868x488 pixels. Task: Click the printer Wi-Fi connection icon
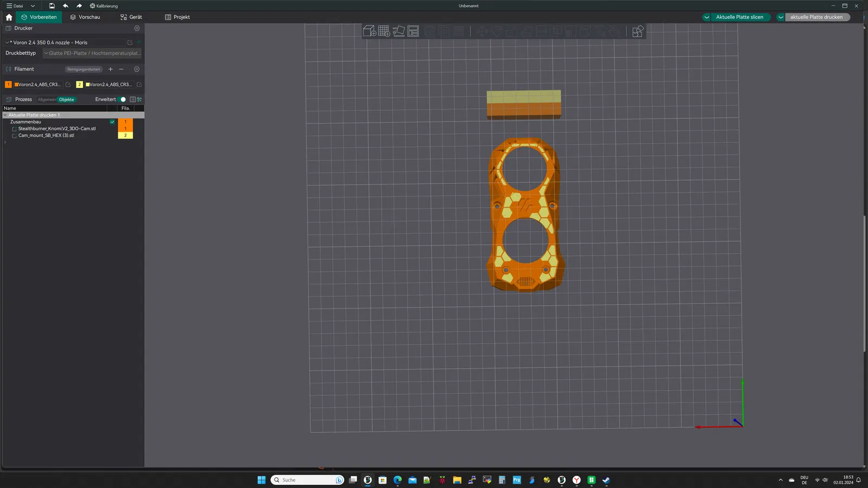(x=139, y=42)
